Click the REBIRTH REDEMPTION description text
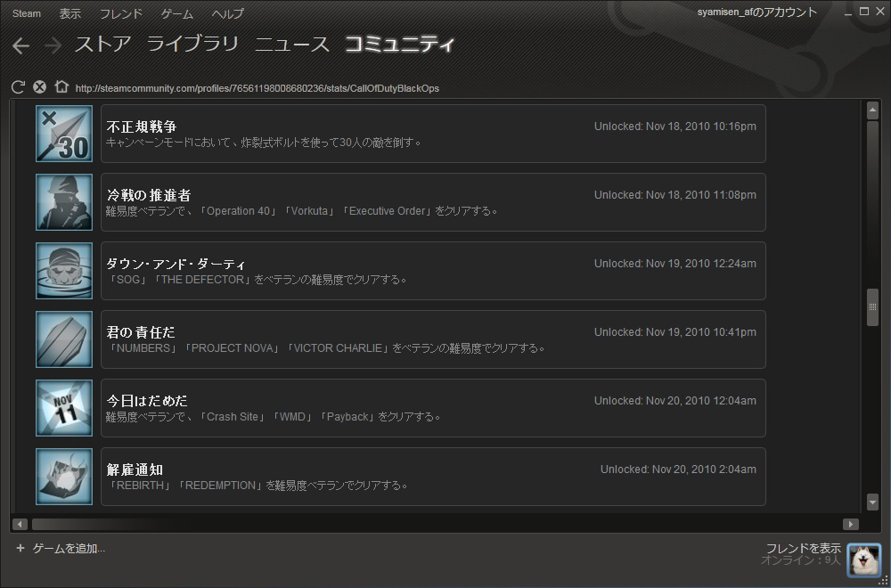This screenshot has height=588, width=891. point(257,486)
